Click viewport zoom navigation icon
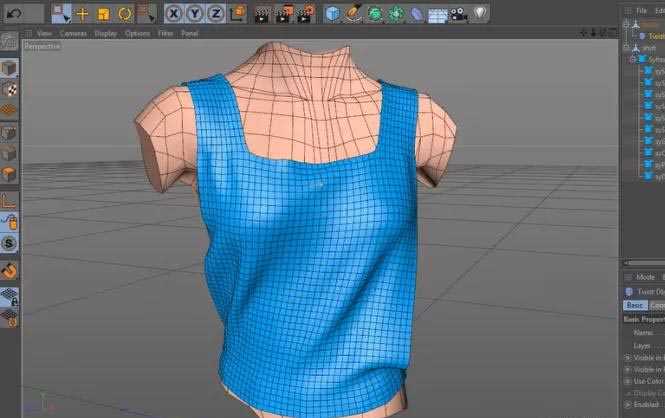Viewport: 665px width, 418px height. tap(594, 33)
